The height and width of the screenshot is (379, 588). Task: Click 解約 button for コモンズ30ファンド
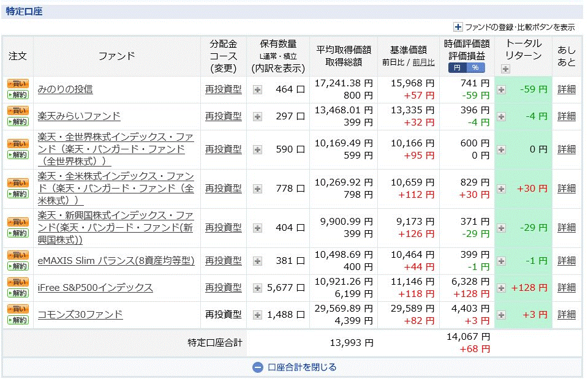[18, 320]
